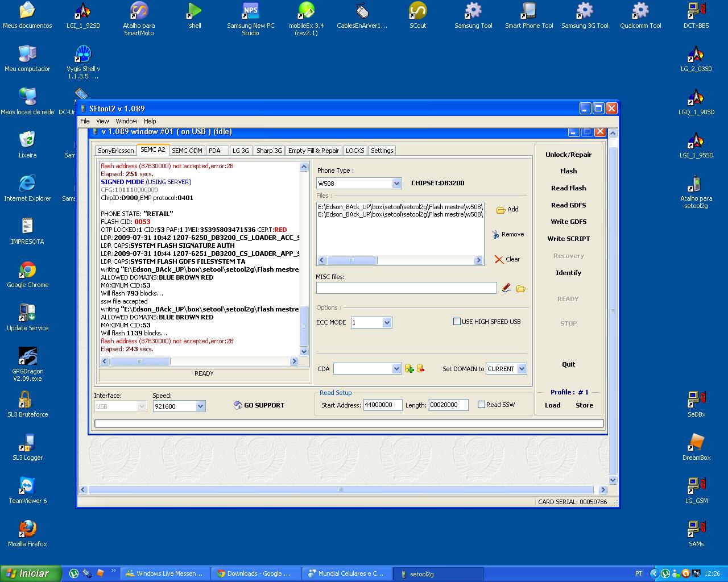Open DreamBox desktop icon

point(696,447)
